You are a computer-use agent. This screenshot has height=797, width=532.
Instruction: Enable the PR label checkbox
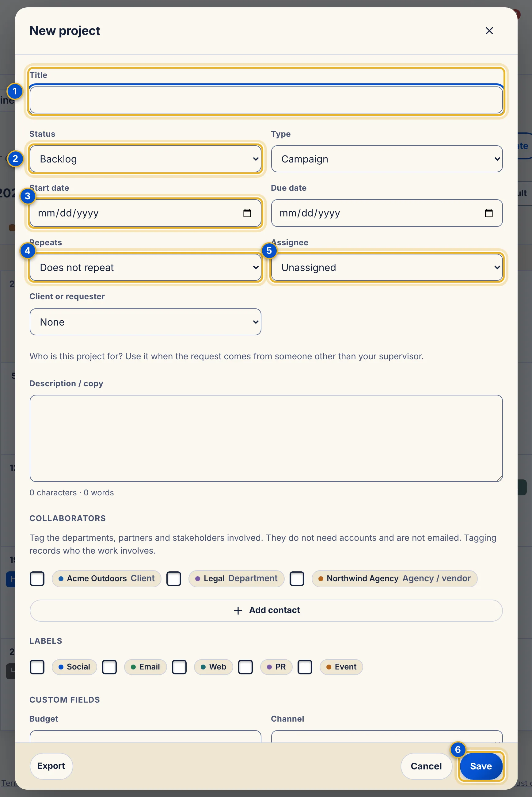pyautogui.click(x=245, y=667)
